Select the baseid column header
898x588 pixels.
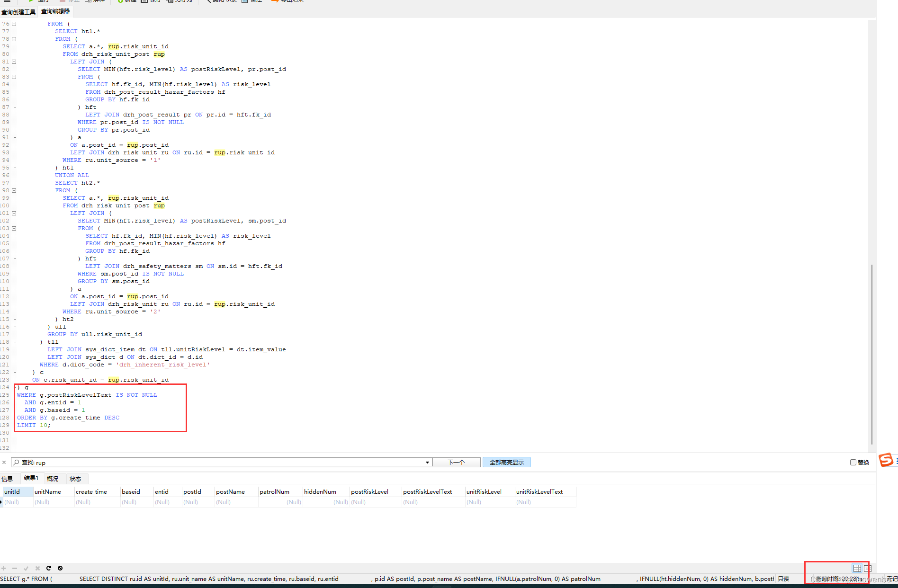(137, 492)
